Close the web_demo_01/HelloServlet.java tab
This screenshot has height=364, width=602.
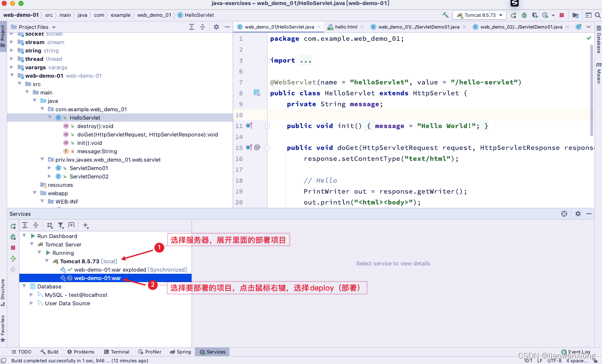click(319, 27)
